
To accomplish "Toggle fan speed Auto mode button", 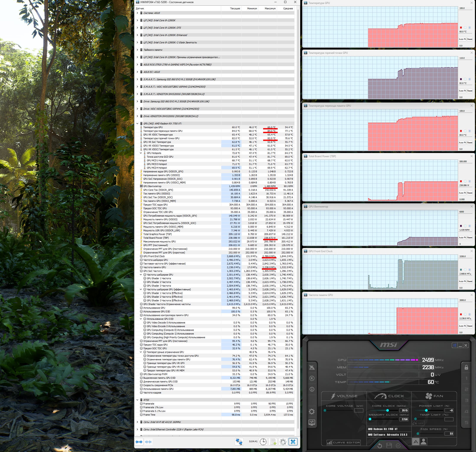I will 416,442.
